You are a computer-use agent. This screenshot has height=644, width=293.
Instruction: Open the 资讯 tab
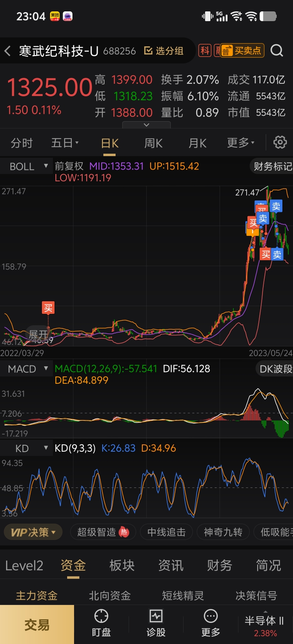171,565
